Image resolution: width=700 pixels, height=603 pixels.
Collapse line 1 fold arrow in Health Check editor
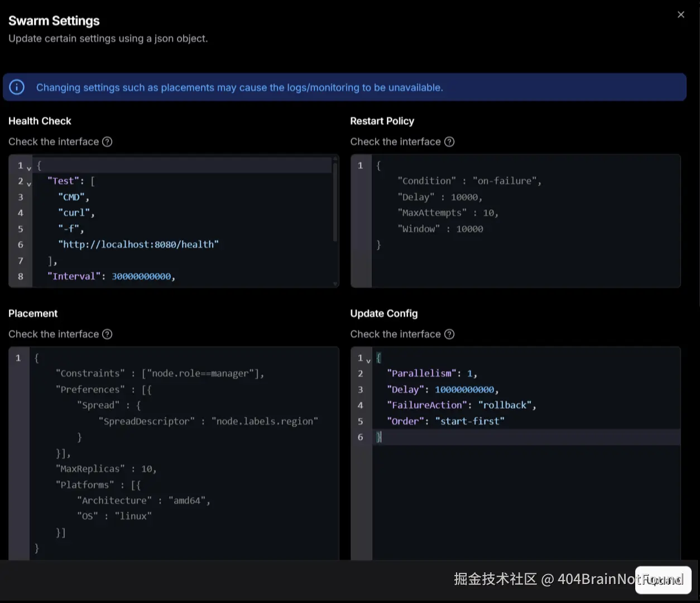(x=29, y=167)
